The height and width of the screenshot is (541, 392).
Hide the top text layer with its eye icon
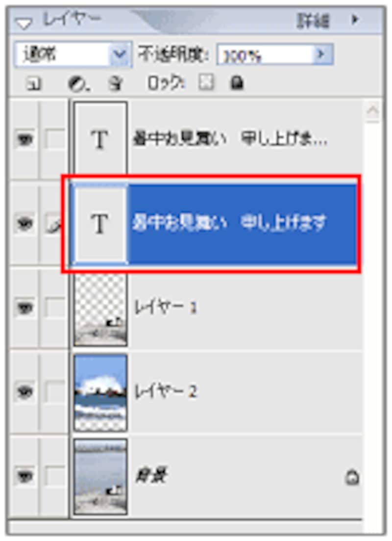point(24,140)
